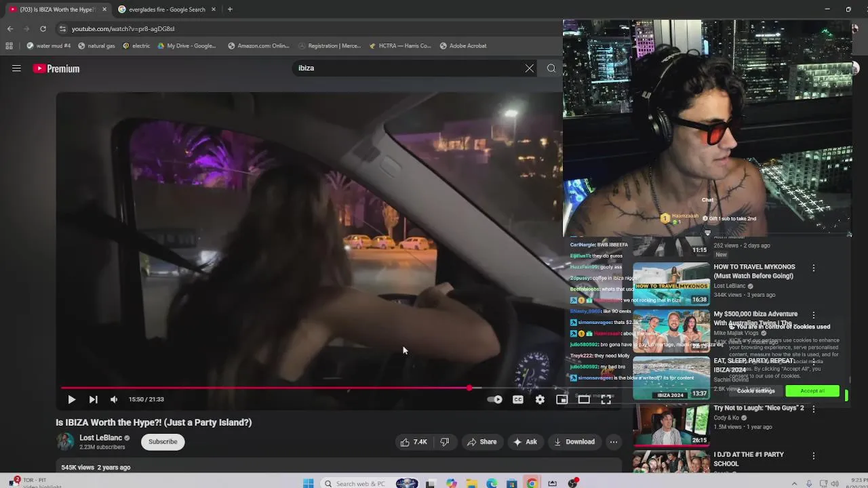
Task: Open Microsoft Edge from taskbar
Action: pyautogui.click(x=492, y=483)
